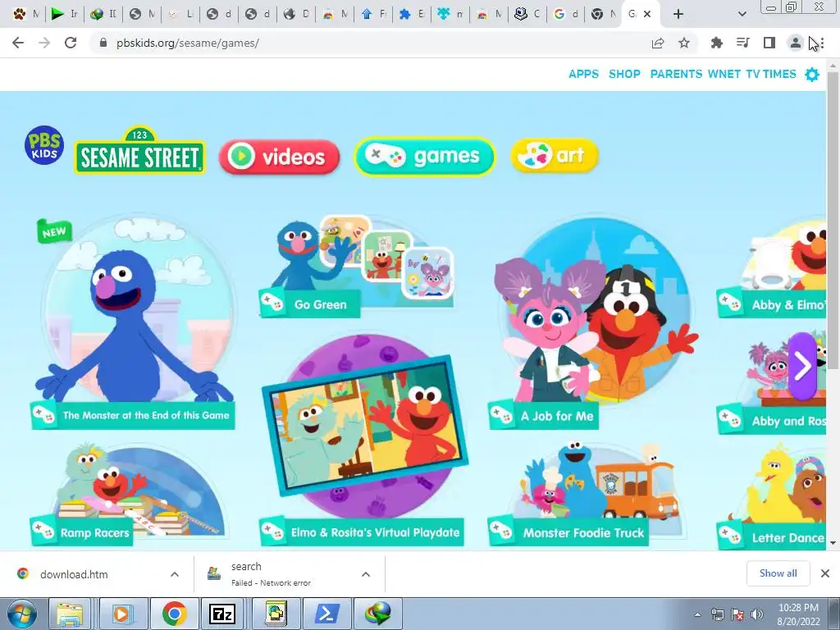Open PowerShell from the taskbar
The image size is (840, 630).
point(326,614)
